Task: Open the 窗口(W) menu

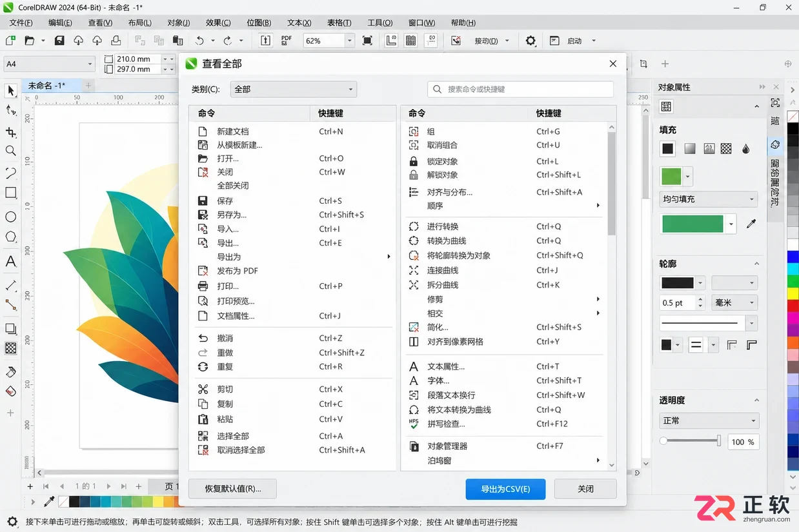Action: [421, 23]
